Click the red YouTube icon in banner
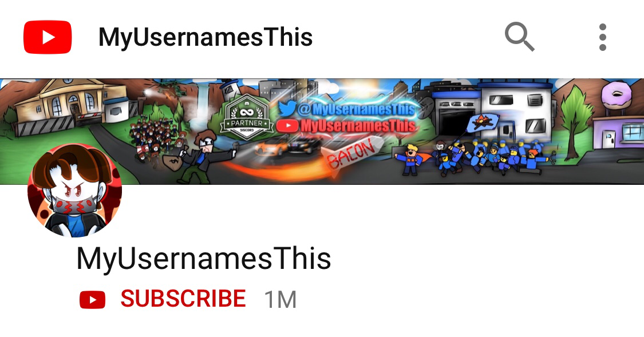 pos(287,126)
